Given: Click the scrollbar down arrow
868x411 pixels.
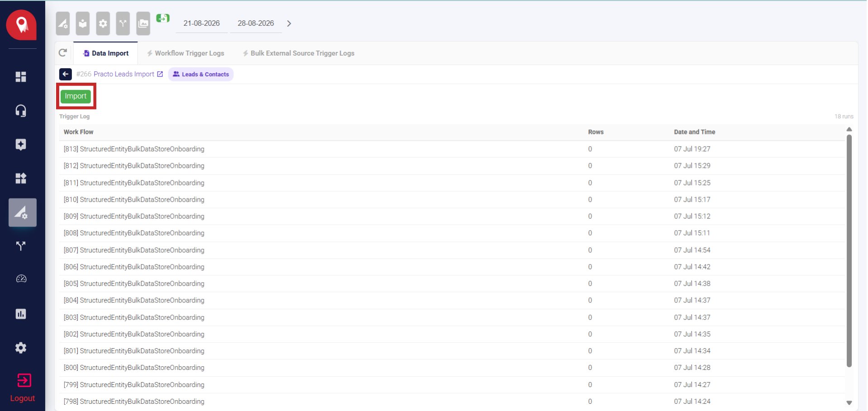Looking at the screenshot, I should tap(849, 402).
